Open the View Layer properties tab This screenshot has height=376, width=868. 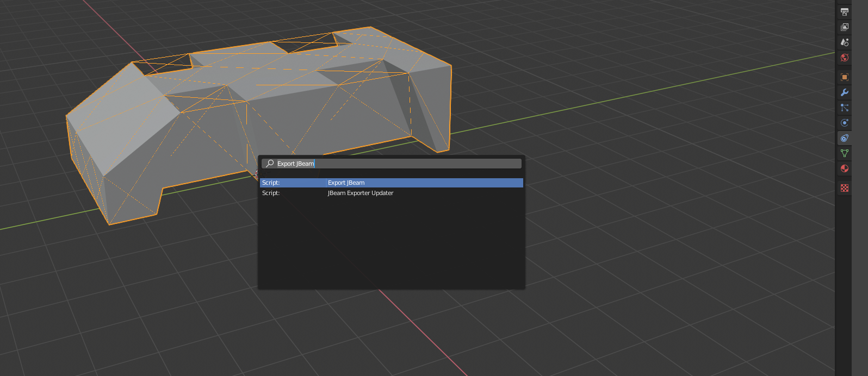coord(845,27)
